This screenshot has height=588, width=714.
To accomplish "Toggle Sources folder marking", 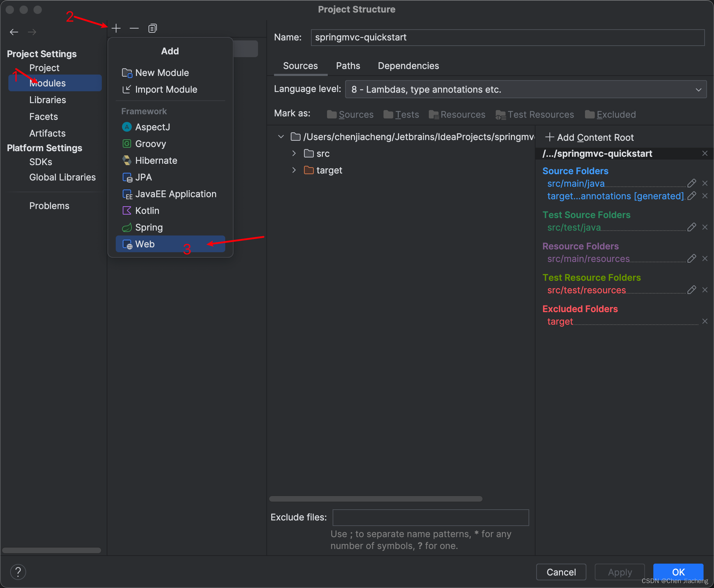I will (x=350, y=114).
